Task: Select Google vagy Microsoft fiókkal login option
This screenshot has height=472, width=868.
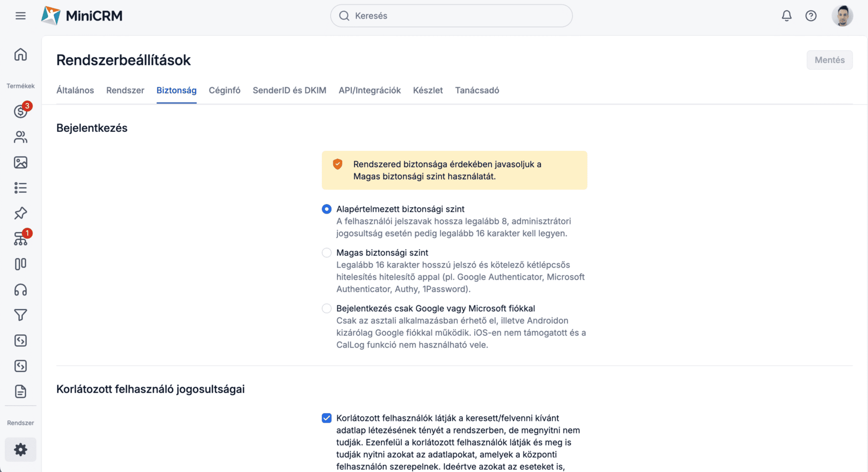Action: pyautogui.click(x=326, y=308)
